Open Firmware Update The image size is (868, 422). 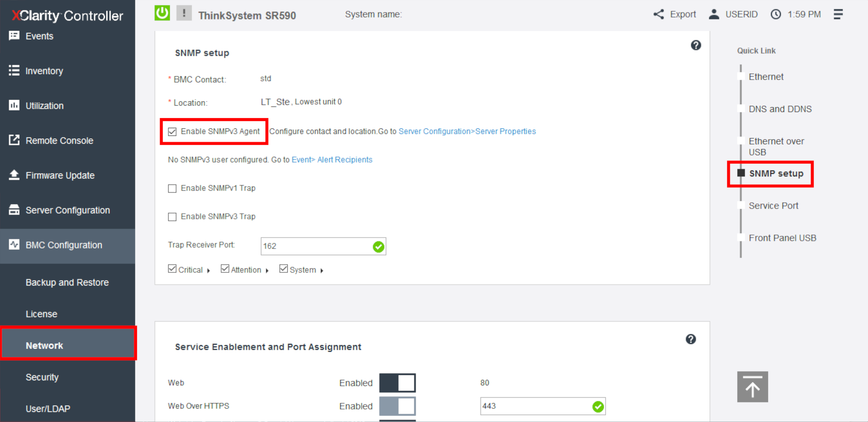(60, 175)
